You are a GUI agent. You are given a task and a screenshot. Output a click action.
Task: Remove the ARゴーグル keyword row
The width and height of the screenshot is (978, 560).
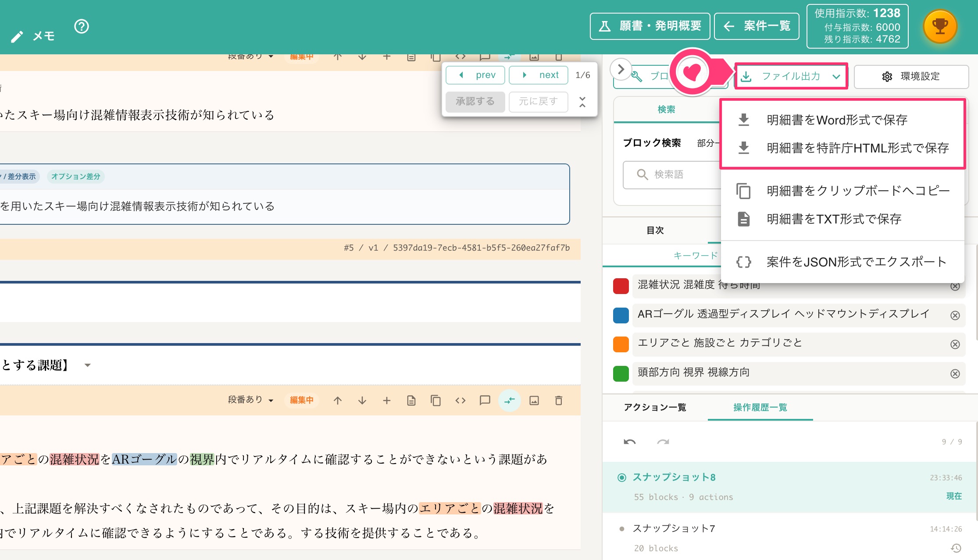[x=955, y=315]
